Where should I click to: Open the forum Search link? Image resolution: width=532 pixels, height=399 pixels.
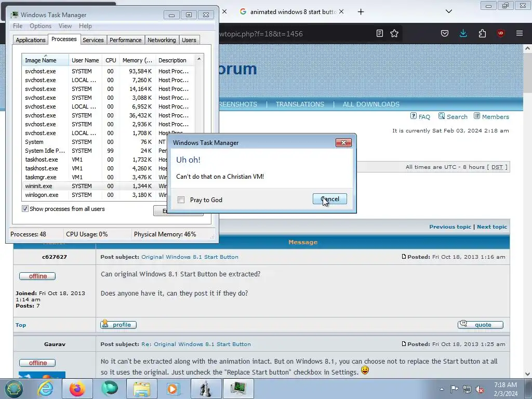point(453,116)
